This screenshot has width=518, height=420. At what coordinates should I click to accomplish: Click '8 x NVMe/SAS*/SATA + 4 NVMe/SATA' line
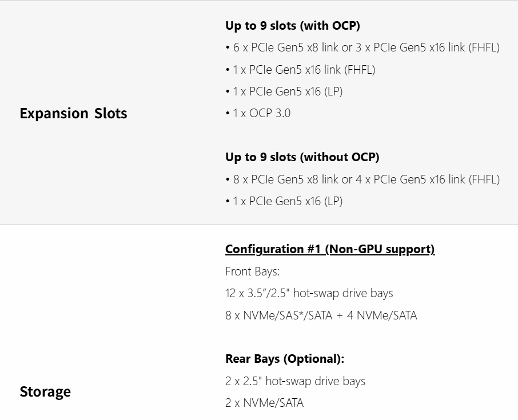click(321, 315)
